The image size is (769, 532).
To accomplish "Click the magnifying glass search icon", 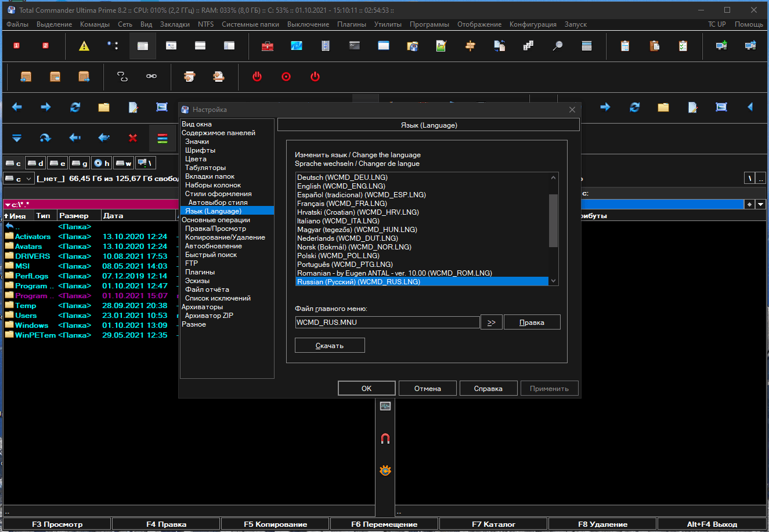I will [558, 46].
